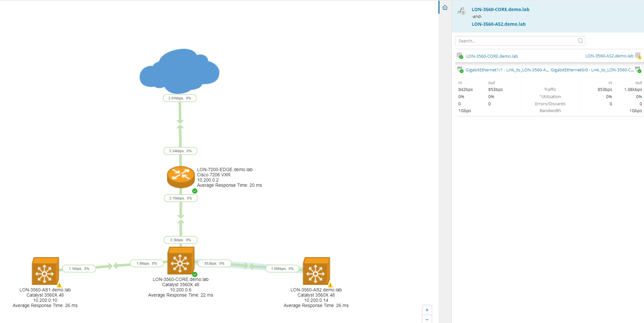The width and height of the screenshot is (644, 323).
Task: Focus the Search input field
Action: (x=520, y=41)
